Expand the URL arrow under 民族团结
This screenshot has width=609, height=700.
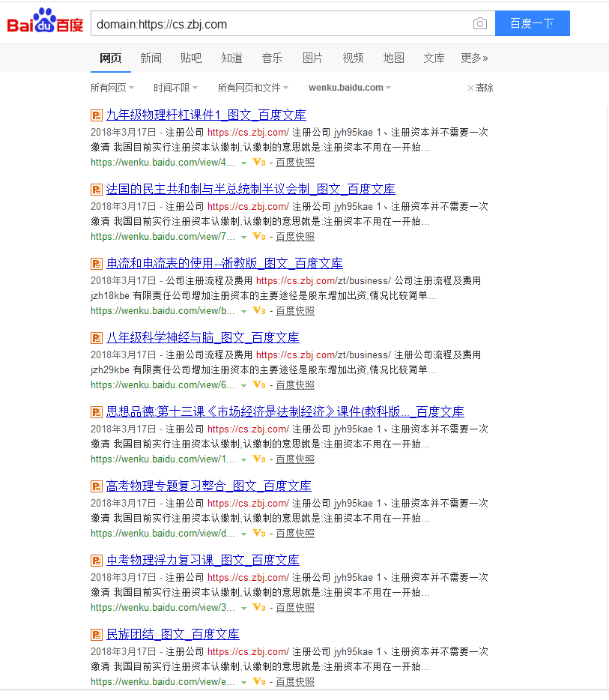[x=243, y=682]
